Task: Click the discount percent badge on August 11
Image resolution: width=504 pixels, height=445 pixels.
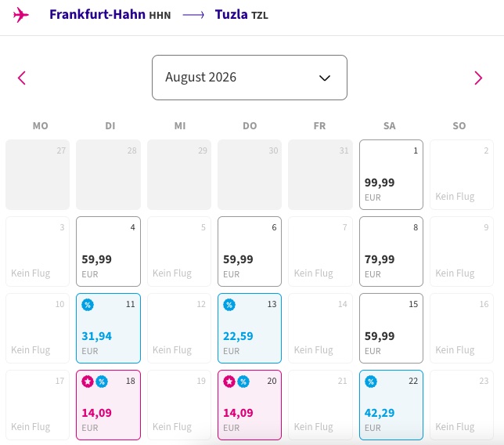Action: click(x=88, y=305)
